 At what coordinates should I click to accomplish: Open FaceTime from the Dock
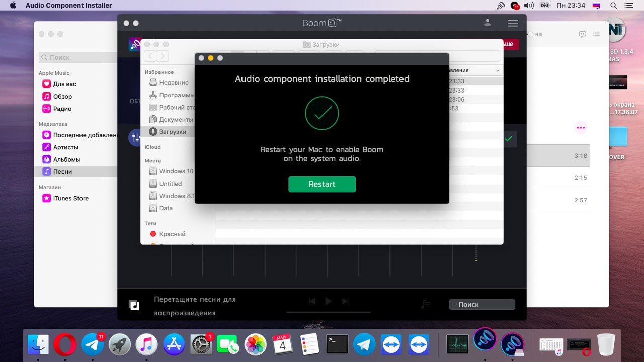228,345
